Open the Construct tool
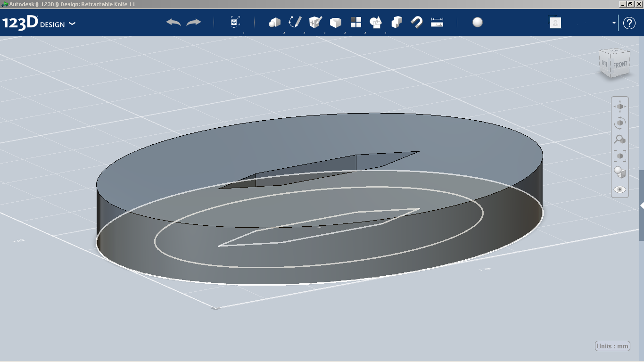The width and height of the screenshot is (644, 362). click(315, 23)
